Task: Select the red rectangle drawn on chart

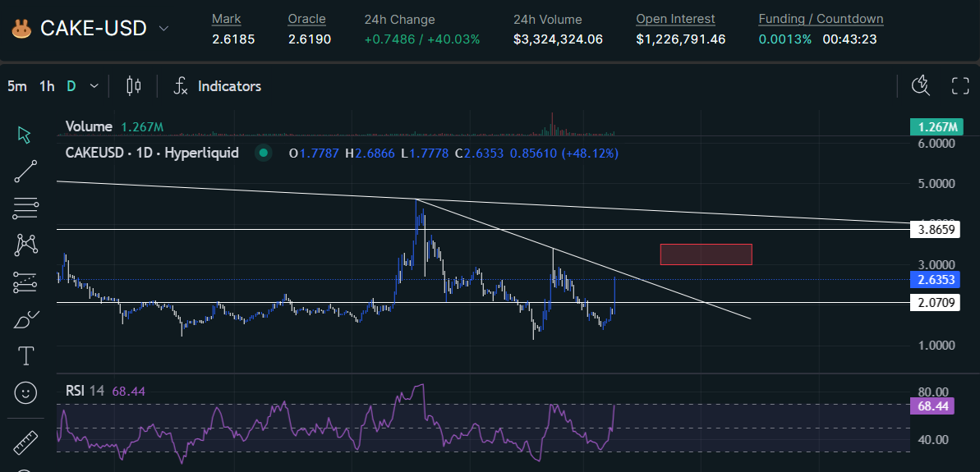Action: point(706,254)
